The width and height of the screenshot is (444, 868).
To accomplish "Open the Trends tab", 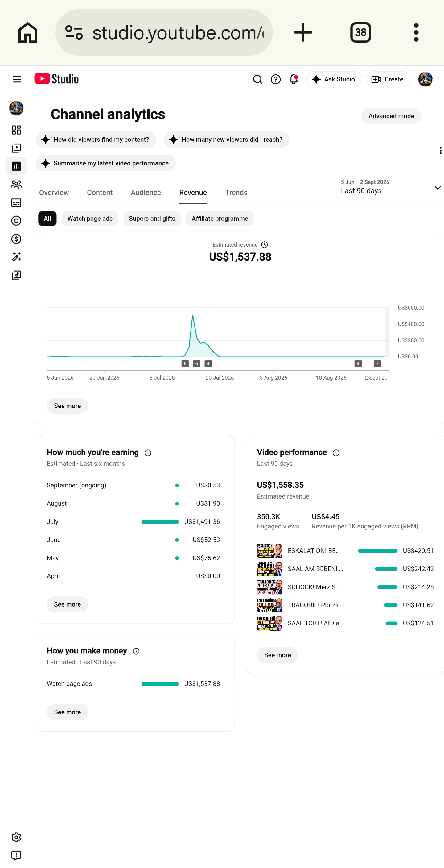I will point(236,192).
